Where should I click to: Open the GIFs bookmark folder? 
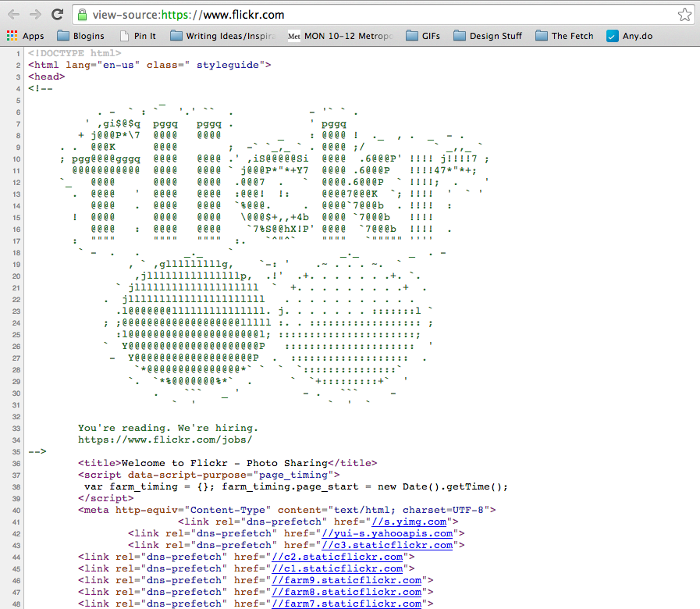pos(423,36)
